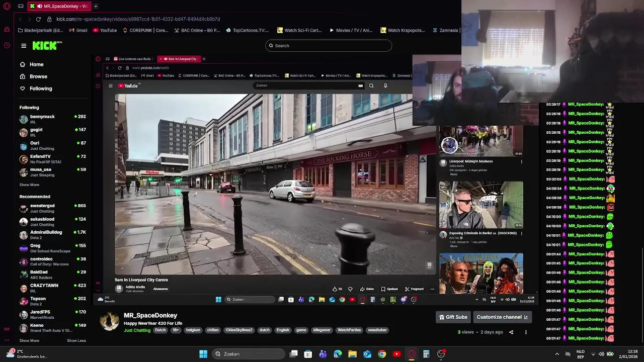The height and width of the screenshot is (362, 644).
Task: Open the tab islands workspace icon
Action: coord(21,6)
